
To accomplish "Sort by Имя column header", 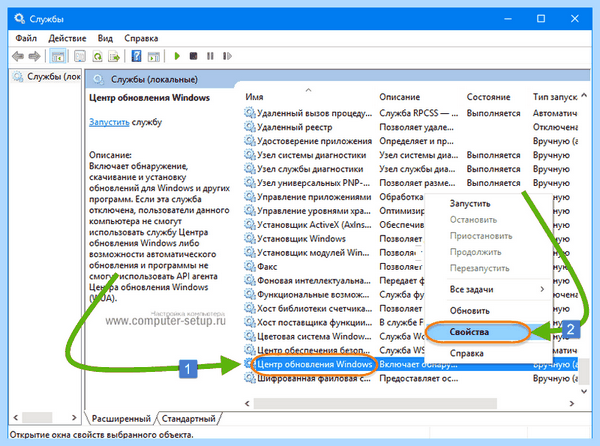I will [254, 97].
